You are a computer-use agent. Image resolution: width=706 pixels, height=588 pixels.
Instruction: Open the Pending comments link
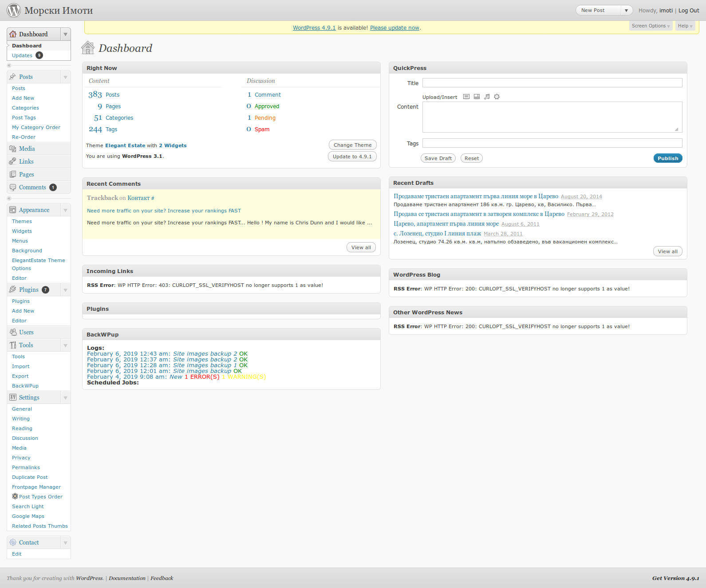265,118
